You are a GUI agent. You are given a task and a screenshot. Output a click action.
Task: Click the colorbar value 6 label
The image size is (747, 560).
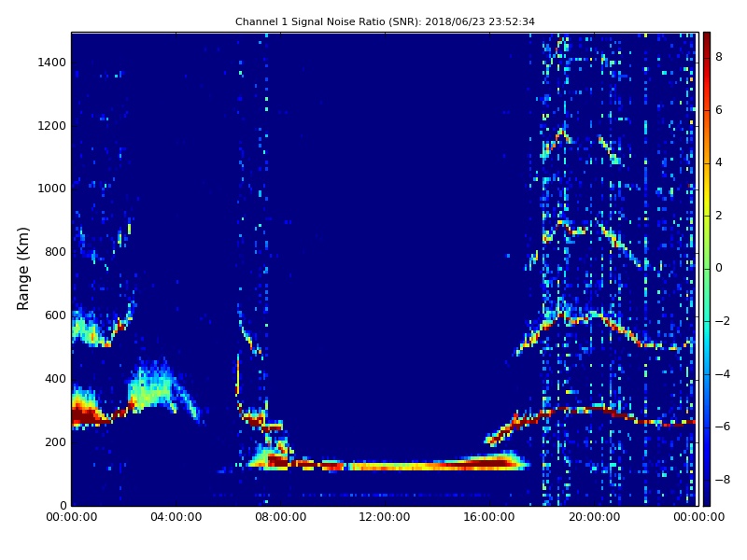718,110
